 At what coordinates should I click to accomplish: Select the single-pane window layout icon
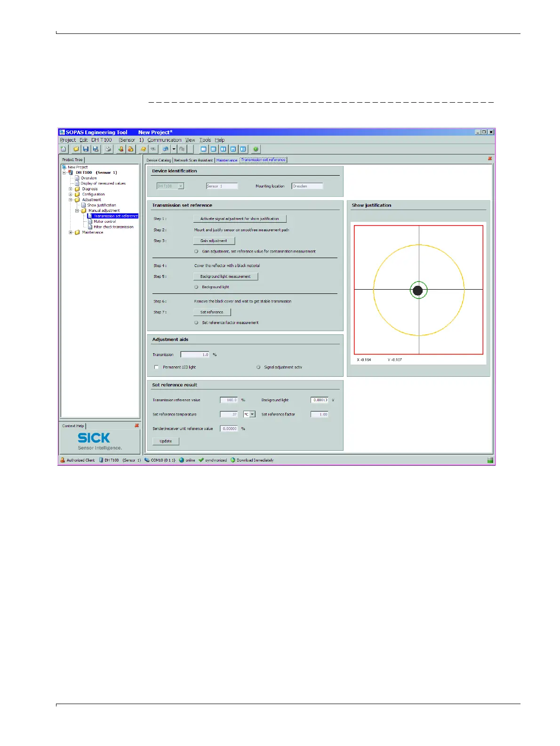(x=204, y=149)
